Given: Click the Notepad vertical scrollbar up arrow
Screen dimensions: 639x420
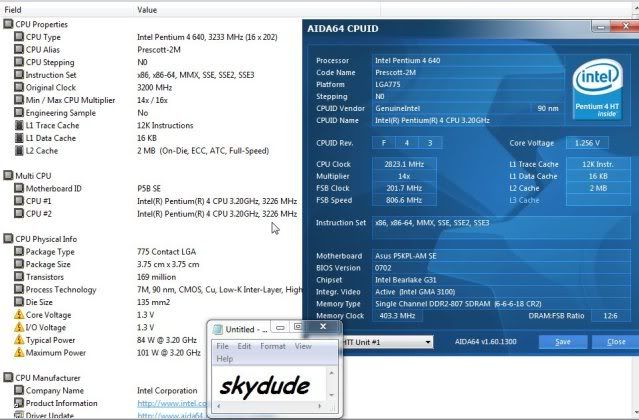Looking at the screenshot, I should pos(332,373).
